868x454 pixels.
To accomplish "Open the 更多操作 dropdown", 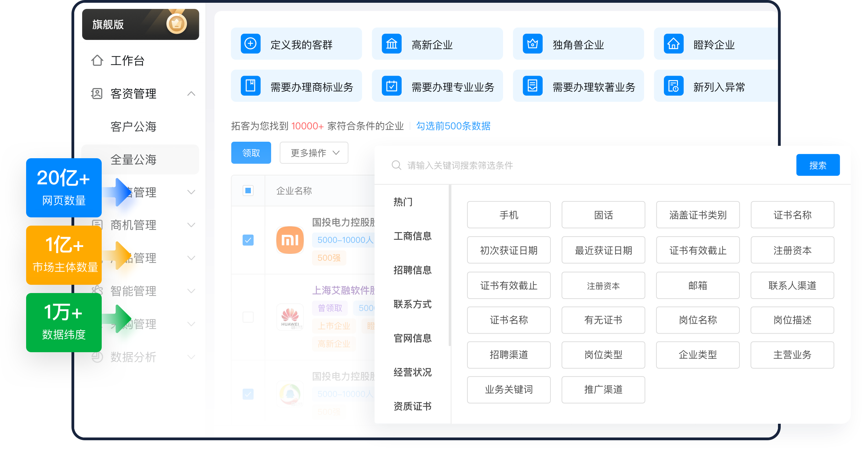I will pyautogui.click(x=314, y=153).
